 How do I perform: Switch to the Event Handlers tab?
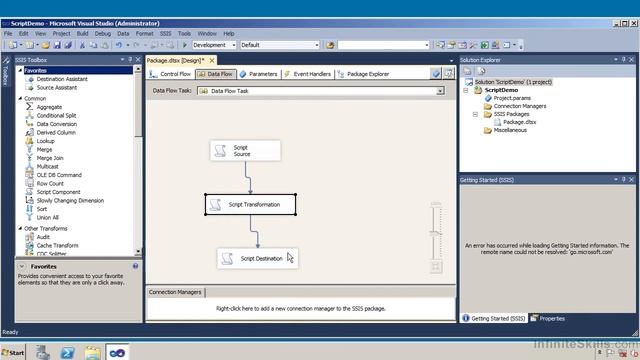(308, 74)
